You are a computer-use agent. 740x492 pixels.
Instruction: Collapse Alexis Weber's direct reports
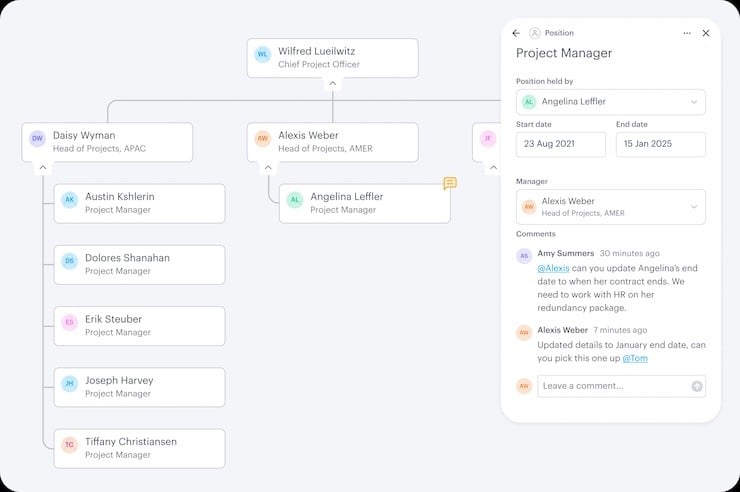(x=268, y=168)
